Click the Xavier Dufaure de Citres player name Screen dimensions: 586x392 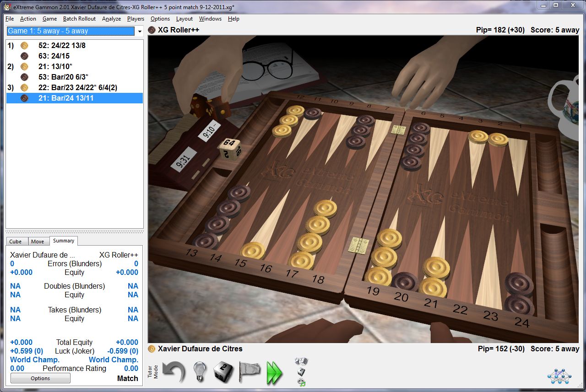click(x=200, y=349)
